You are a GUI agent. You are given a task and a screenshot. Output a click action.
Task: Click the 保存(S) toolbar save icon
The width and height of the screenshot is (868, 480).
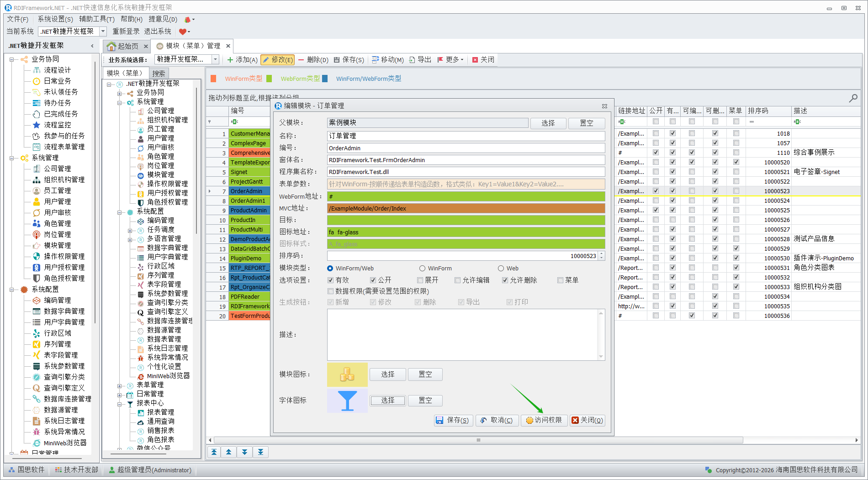[x=337, y=60]
